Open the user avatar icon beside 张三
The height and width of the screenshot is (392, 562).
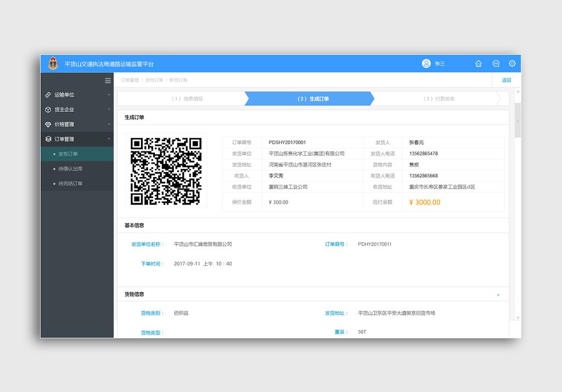(x=426, y=64)
